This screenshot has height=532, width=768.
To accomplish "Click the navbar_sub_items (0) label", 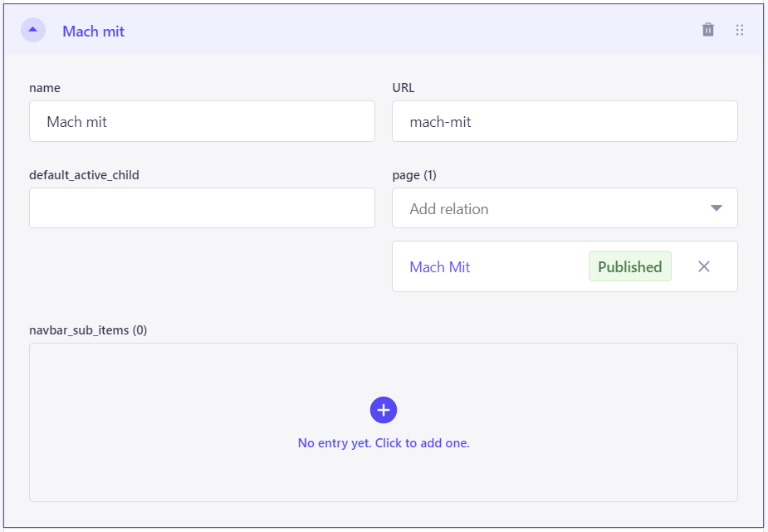I will tap(88, 329).
